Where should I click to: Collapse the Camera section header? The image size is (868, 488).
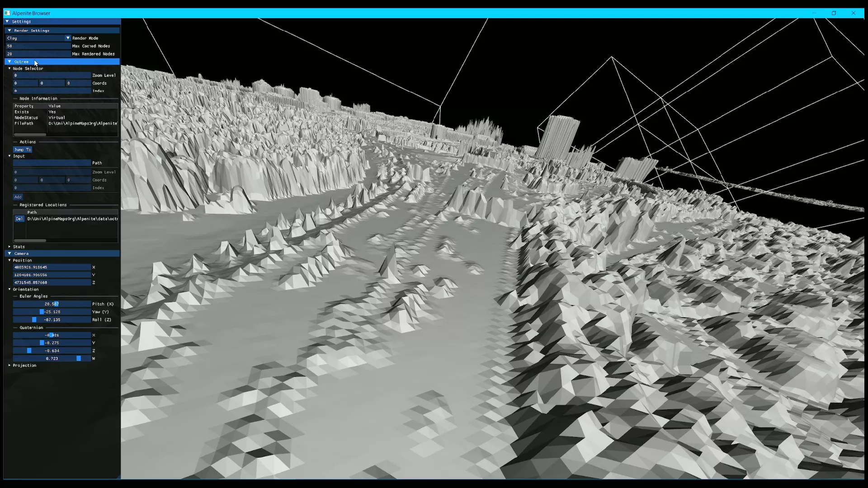coord(9,253)
